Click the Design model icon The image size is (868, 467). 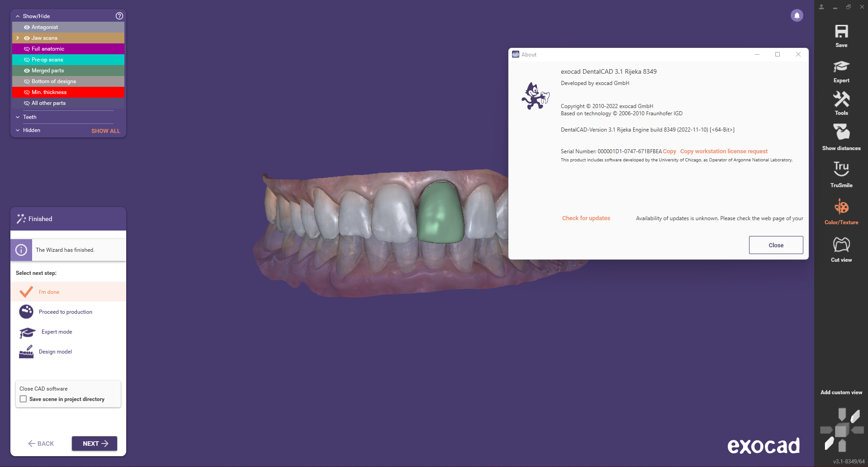[26, 352]
